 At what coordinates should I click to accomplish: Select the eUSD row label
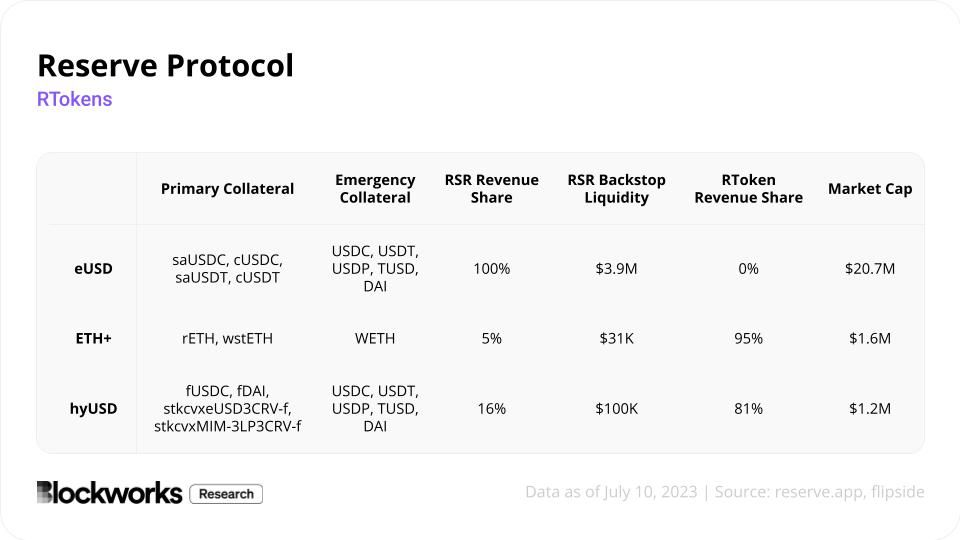point(93,269)
